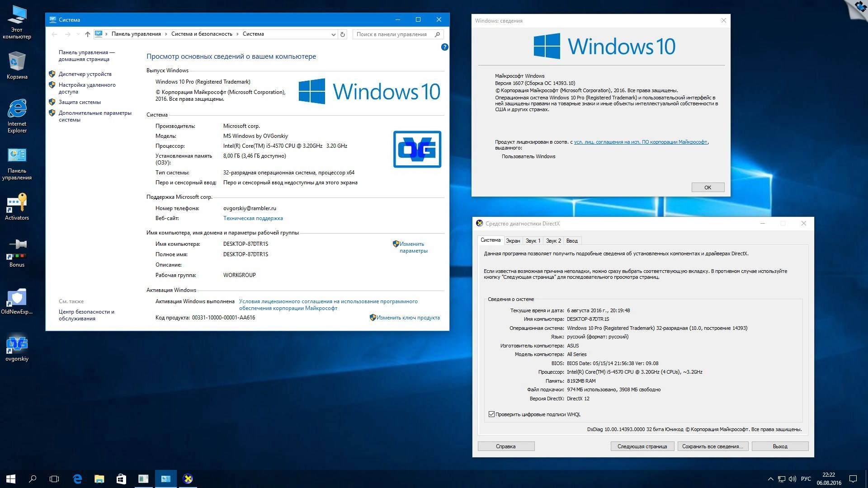Screen dimensions: 868x488
Task: Open Windows Store from taskbar
Action: [x=121, y=479]
